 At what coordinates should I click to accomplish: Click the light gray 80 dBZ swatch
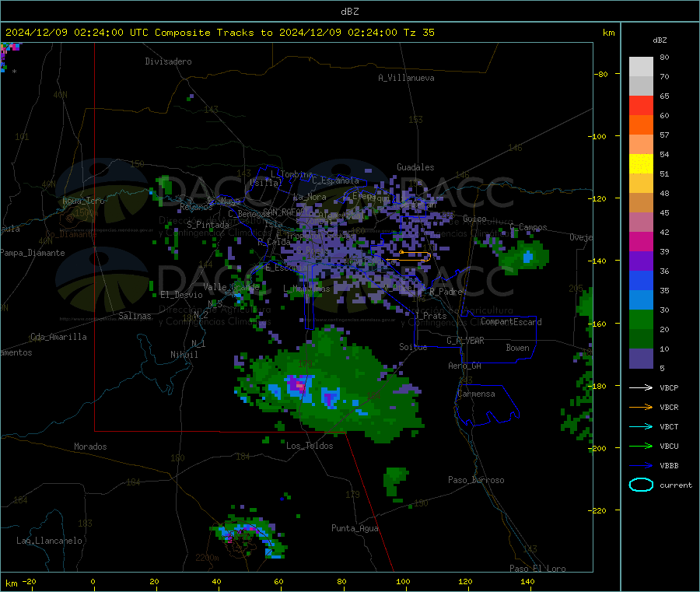click(x=641, y=67)
